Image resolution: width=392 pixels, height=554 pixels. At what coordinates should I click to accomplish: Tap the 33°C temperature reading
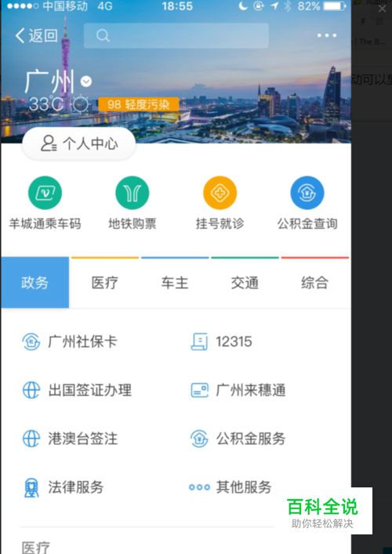[x=46, y=104]
